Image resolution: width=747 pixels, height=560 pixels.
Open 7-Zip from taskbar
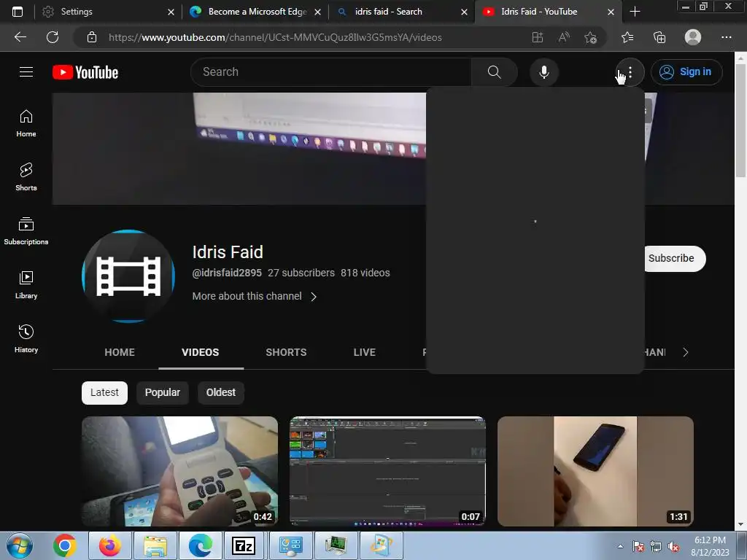pyautogui.click(x=244, y=545)
